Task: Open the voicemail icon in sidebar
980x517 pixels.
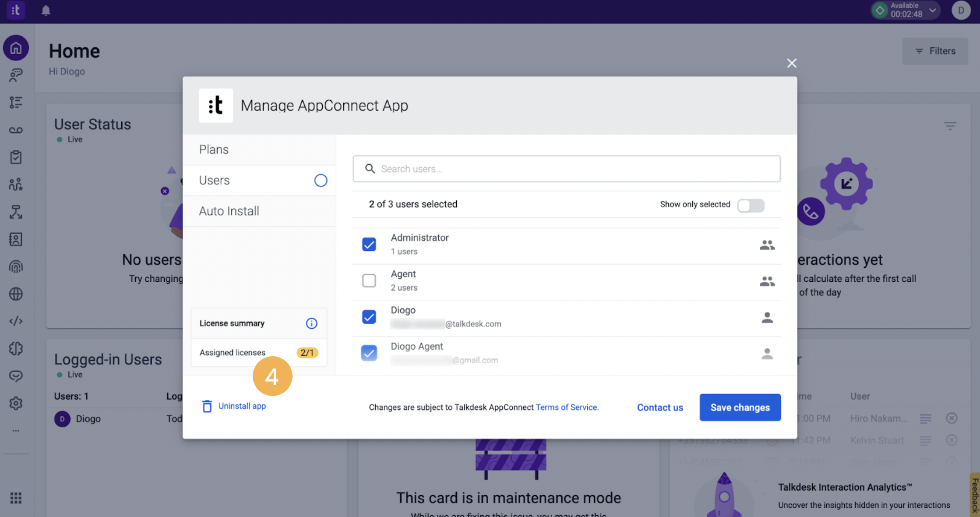Action: pos(16,130)
